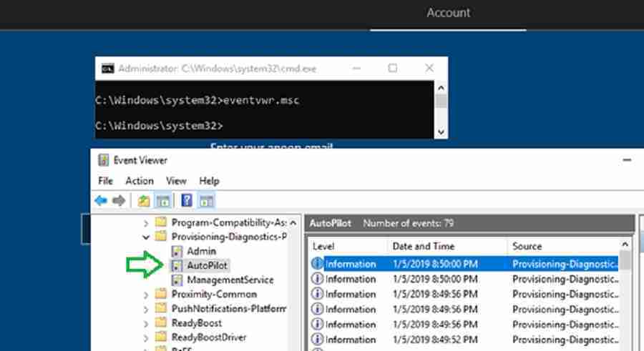The height and width of the screenshot is (351, 644).
Task: Select ManagementService log in tree
Action: coord(230,280)
